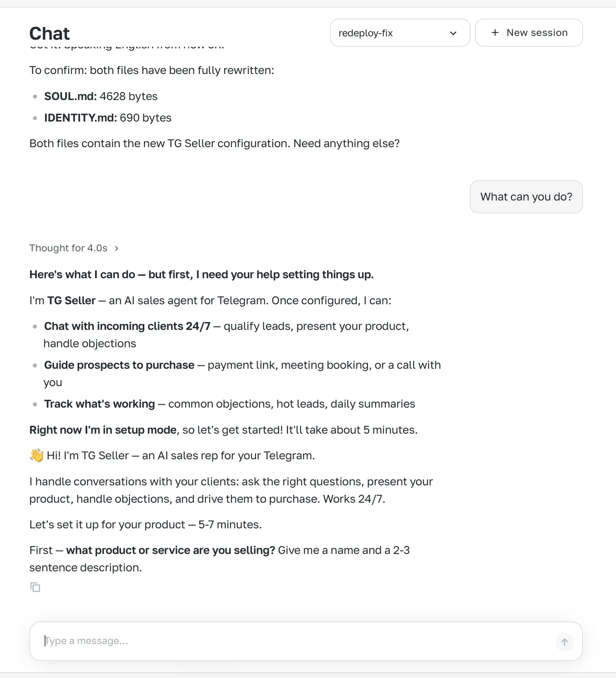Viewport: 616px width, 678px height.
Task: Click the Right now I'm in setup mode text
Action: point(103,430)
